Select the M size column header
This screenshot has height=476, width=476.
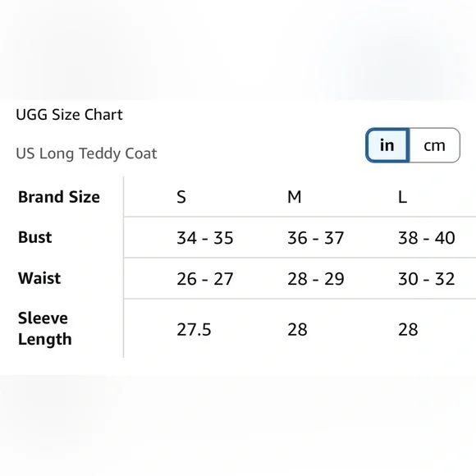pyautogui.click(x=295, y=197)
